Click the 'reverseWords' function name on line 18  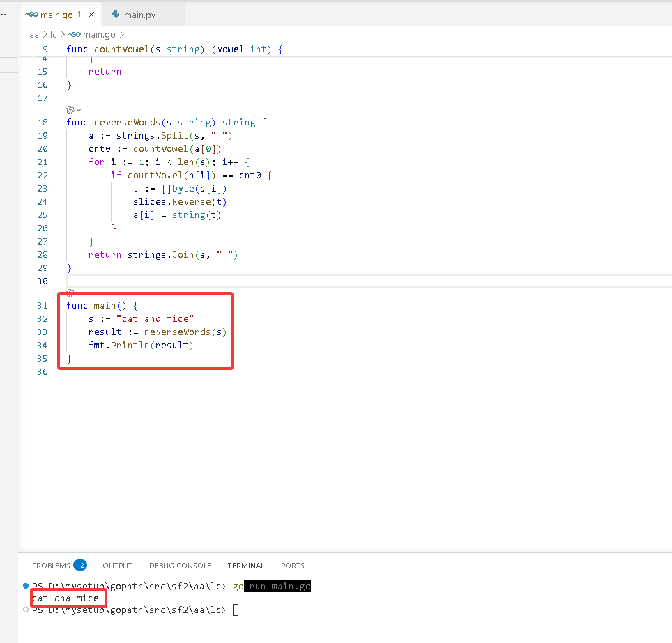coord(127,122)
